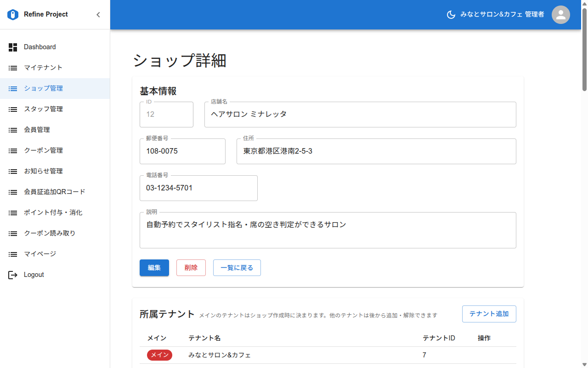
Task: Open 会員証追加QRコード in the sidebar
Action: click(55, 192)
